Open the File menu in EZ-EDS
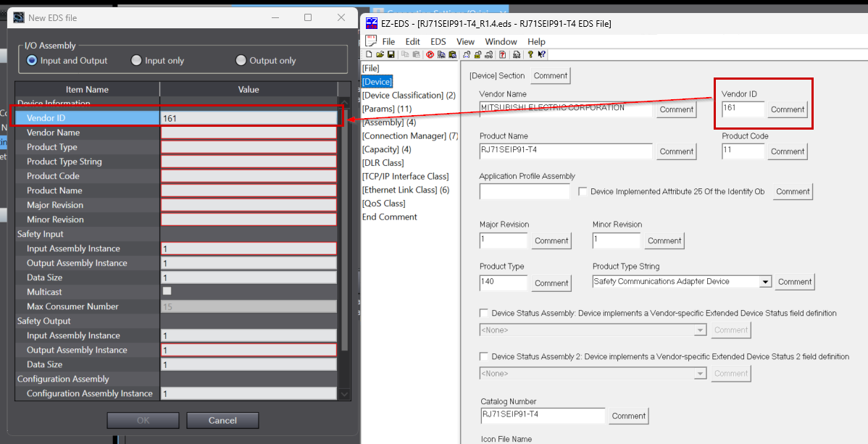 (x=388, y=41)
